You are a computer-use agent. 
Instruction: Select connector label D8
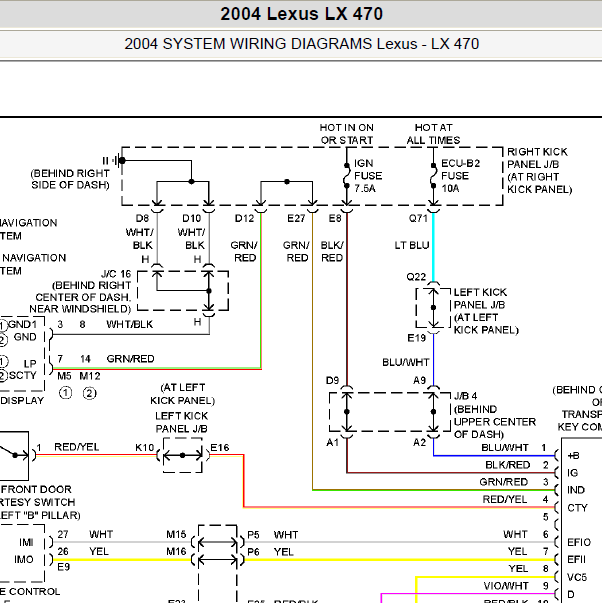tap(142, 218)
